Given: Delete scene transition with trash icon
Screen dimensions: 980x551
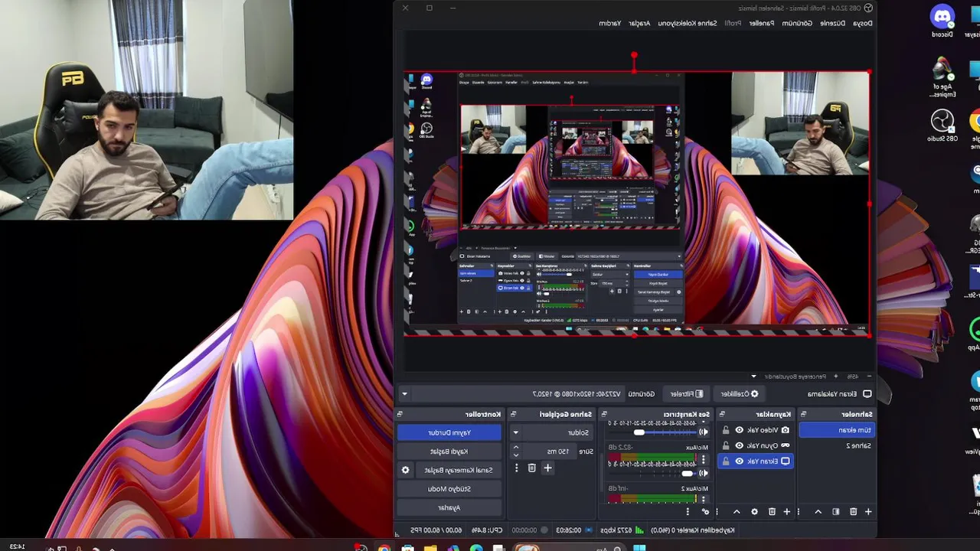Looking at the screenshot, I should click(x=531, y=468).
